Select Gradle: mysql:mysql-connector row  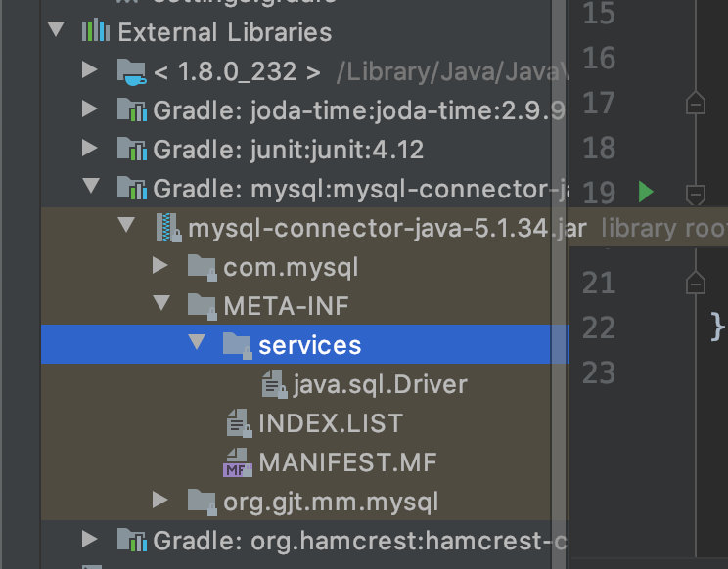pos(304,189)
